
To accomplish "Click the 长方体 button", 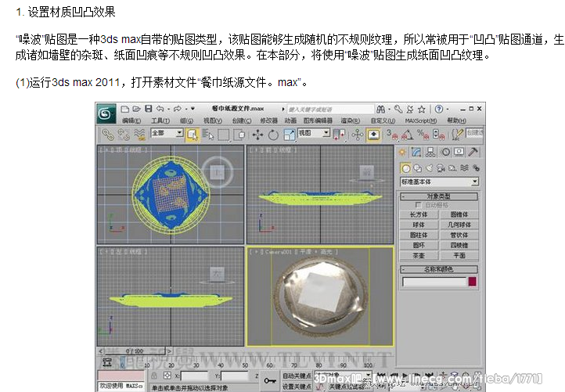I will [419, 214].
